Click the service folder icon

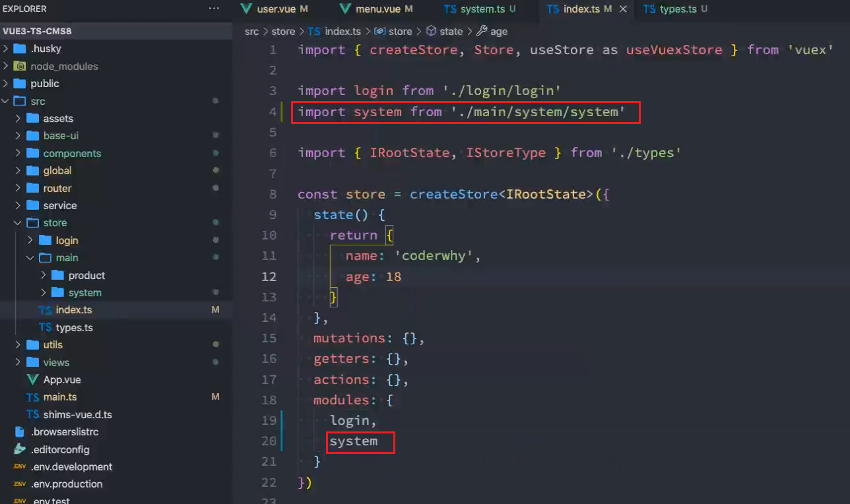(32, 206)
